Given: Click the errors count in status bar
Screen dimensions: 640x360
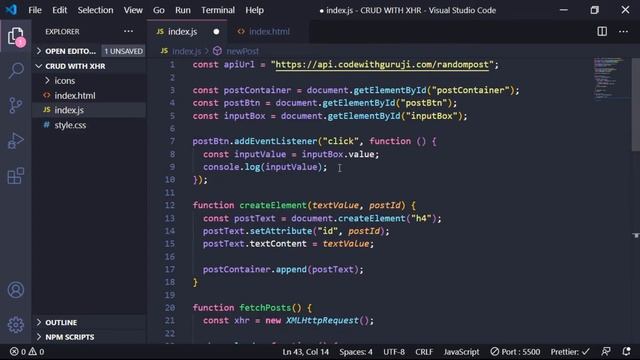Looking at the screenshot, I should coord(18,351).
